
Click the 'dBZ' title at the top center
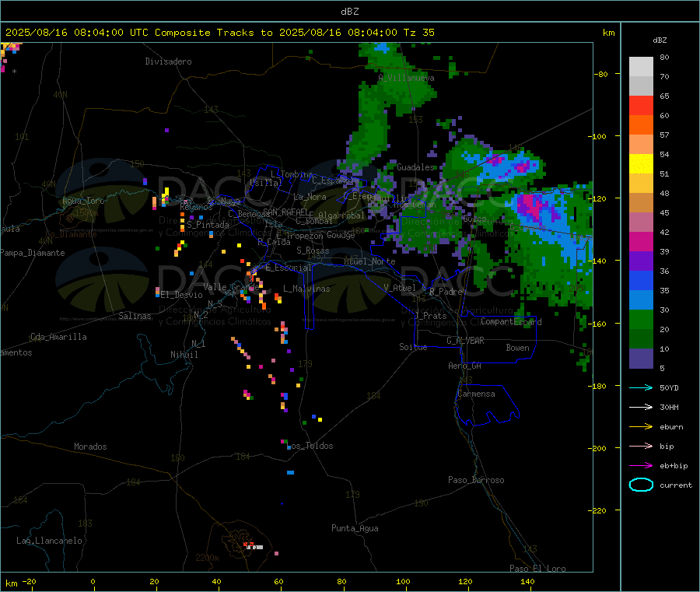click(349, 12)
